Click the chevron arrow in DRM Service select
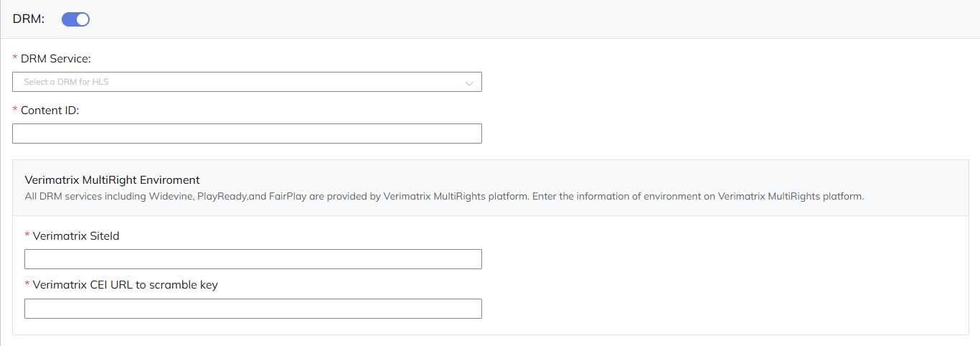The height and width of the screenshot is (346, 980). coord(469,83)
